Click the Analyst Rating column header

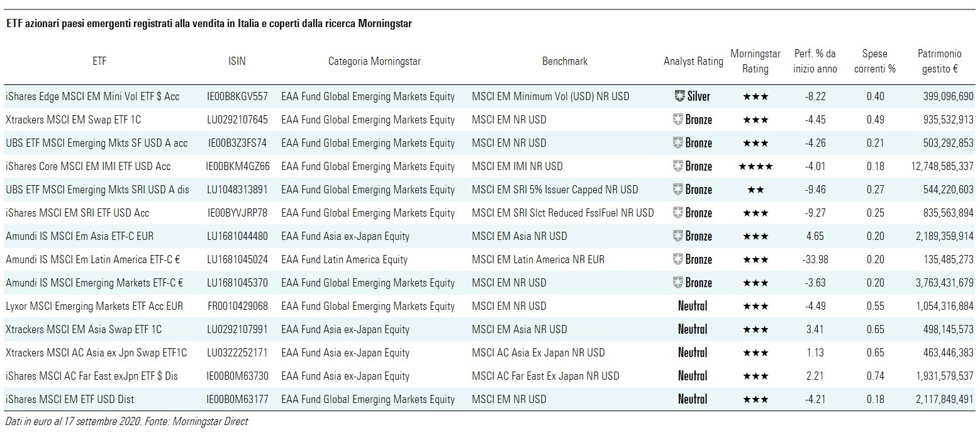point(693,61)
